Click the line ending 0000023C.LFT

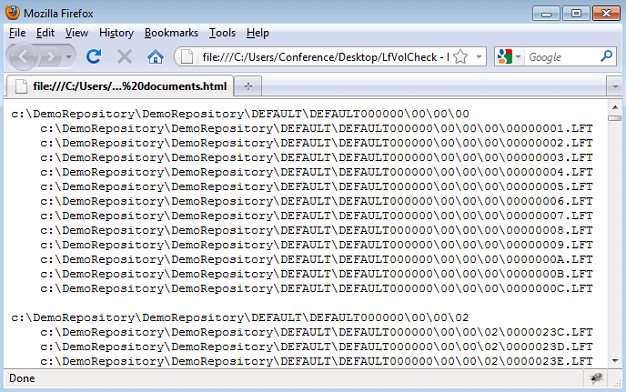click(317, 332)
